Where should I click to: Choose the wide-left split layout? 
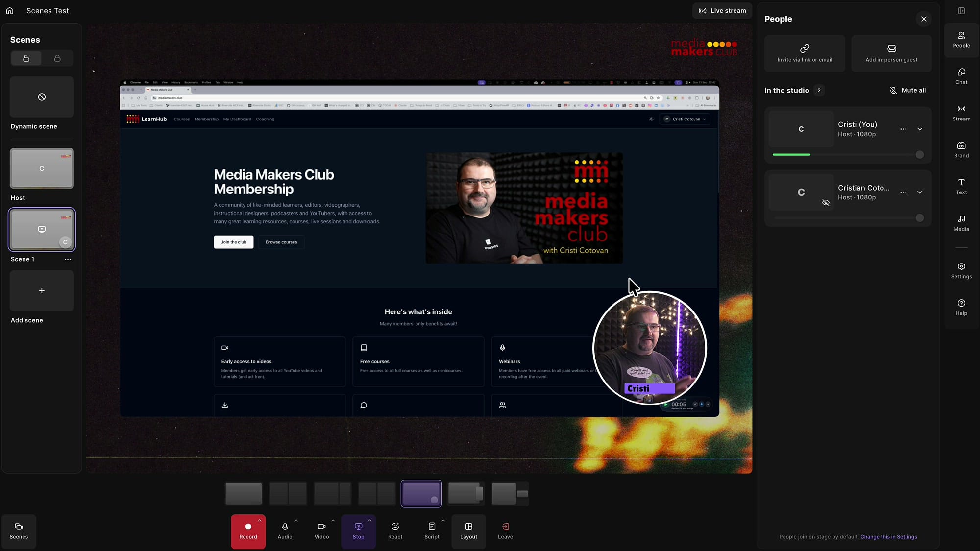click(332, 494)
